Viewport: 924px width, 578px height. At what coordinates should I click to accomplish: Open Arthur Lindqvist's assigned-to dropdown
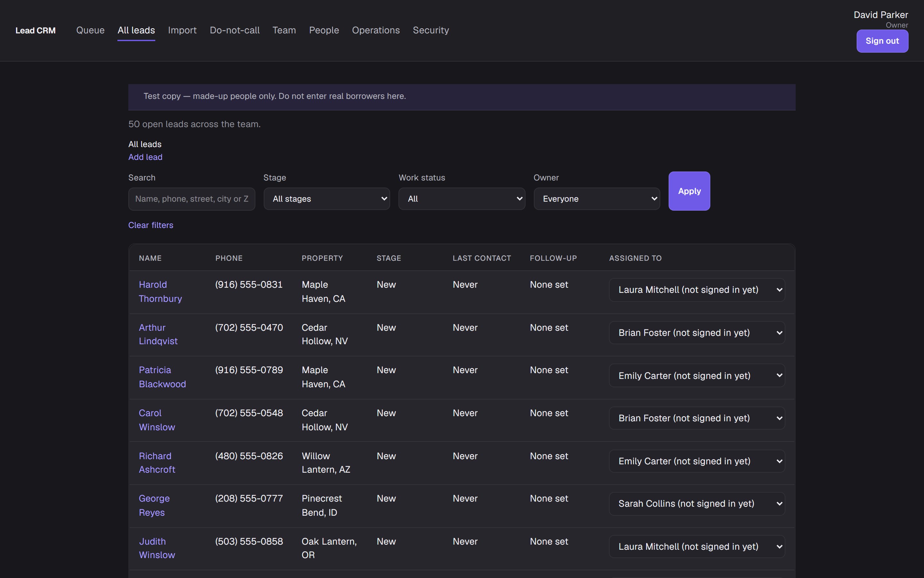pyautogui.click(x=697, y=333)
